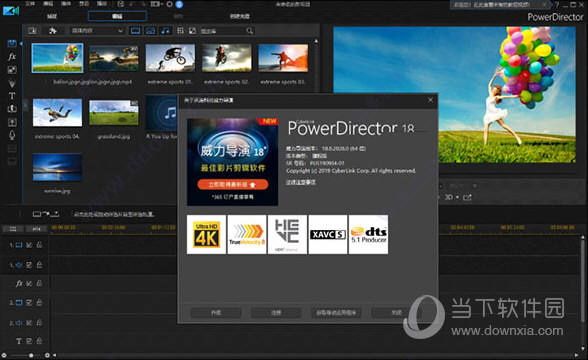The image size is (588, 360).
Task: Lock video track 1
Action: point(39,245)
